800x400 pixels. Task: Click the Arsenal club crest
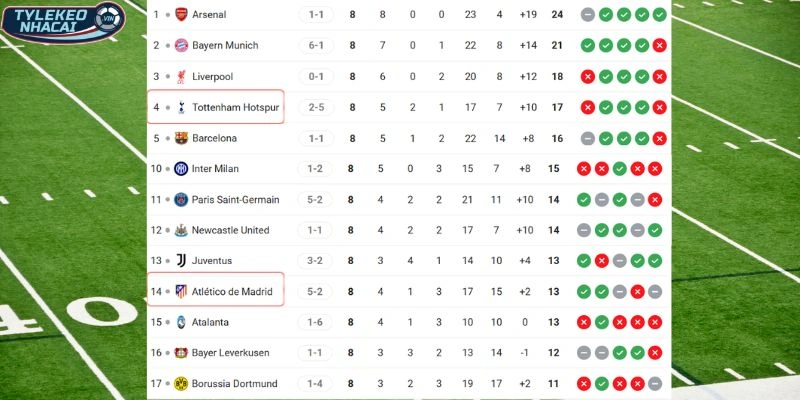pyautogui.click(x=181, y=15)
